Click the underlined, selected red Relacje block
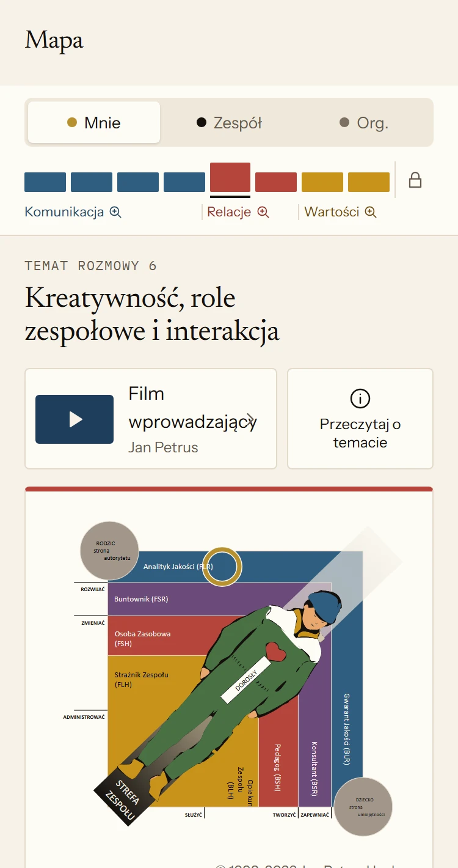 [230, 177]
